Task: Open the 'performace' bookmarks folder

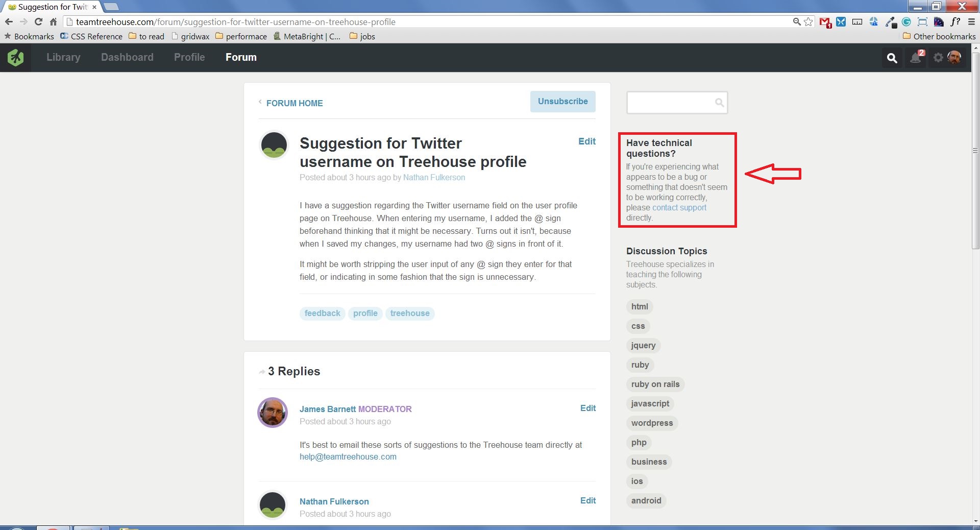Action: 241,36
